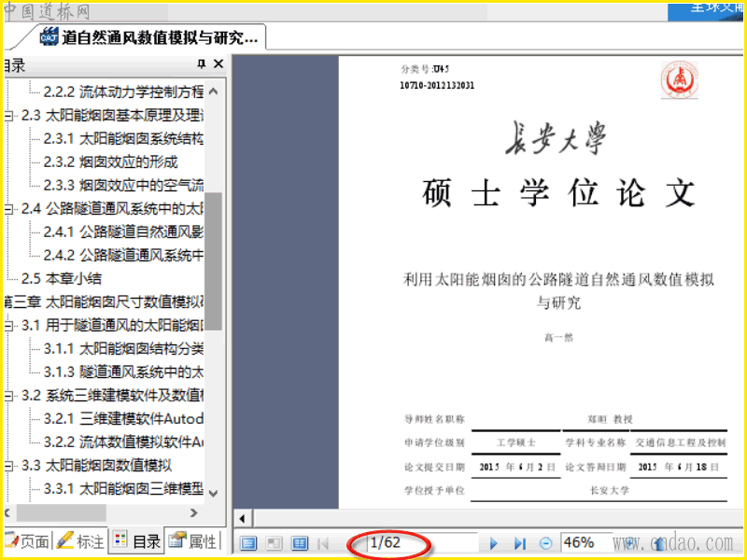Open outline entry 2.2.2 流体动力学控制方程
This screenshot has width=747, height=560.
click(x=123, y=91)
